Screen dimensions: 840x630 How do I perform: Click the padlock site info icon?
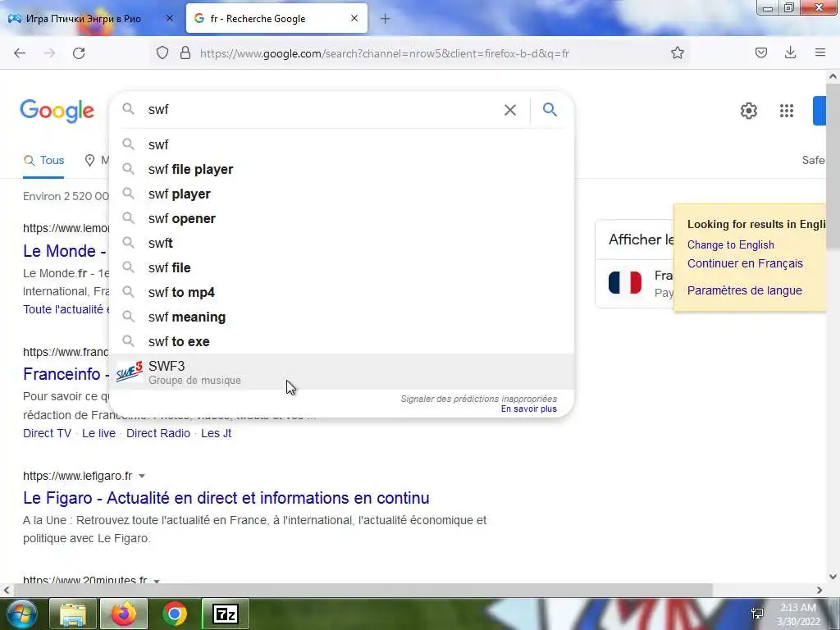(185, 53)
